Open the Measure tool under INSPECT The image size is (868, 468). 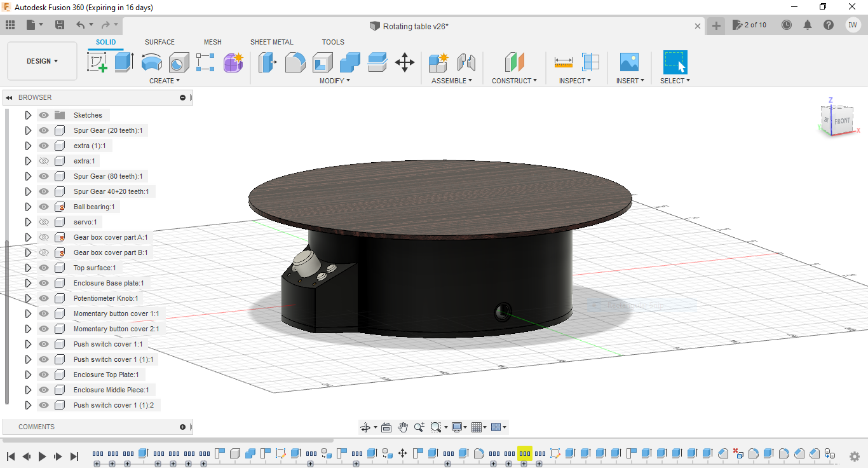[563, 62]
